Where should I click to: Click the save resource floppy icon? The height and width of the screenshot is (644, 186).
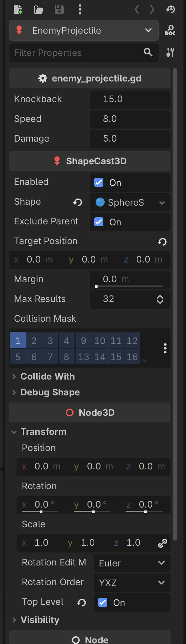tap(59, 9)
